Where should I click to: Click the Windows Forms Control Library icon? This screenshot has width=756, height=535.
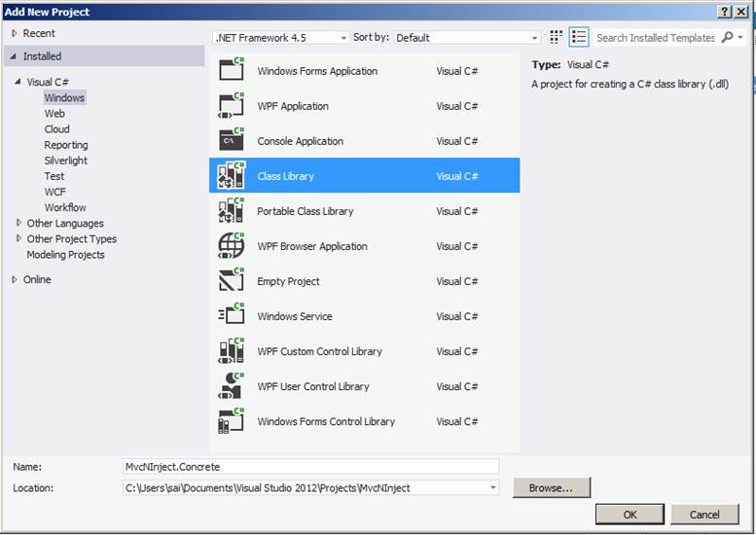point(232,421)
